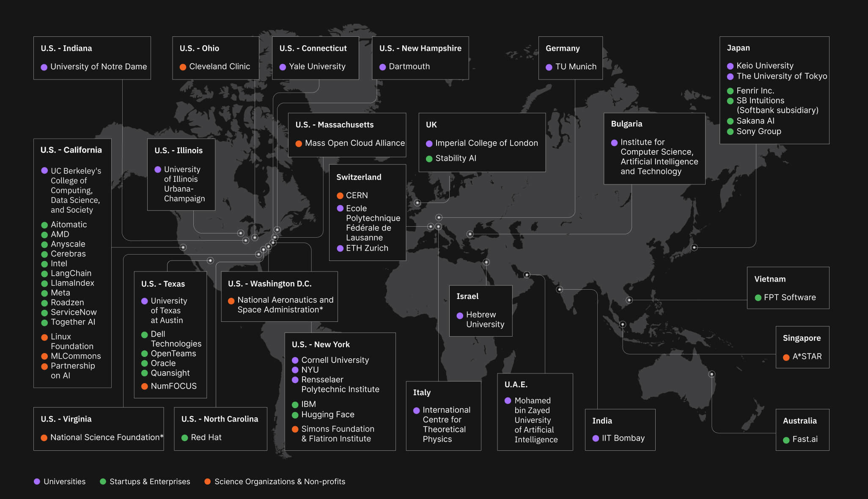This screenshot has height=499, width=868.
Task: Click green Startups & Enterprises legend dot
Action: 103,481
